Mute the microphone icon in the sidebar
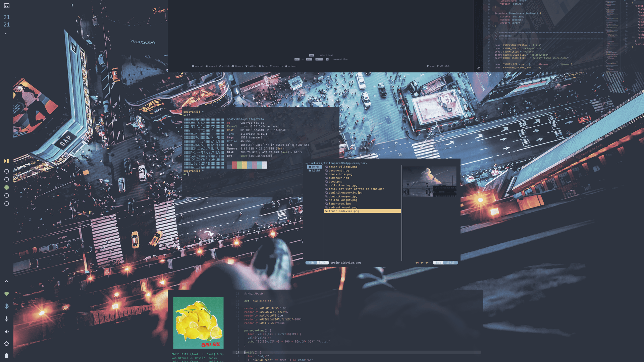The image size is (644, 362). pos(6,318)
